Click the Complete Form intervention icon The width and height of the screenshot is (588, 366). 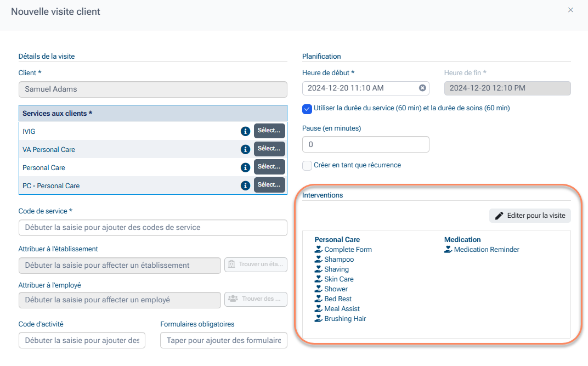[318, 250]
